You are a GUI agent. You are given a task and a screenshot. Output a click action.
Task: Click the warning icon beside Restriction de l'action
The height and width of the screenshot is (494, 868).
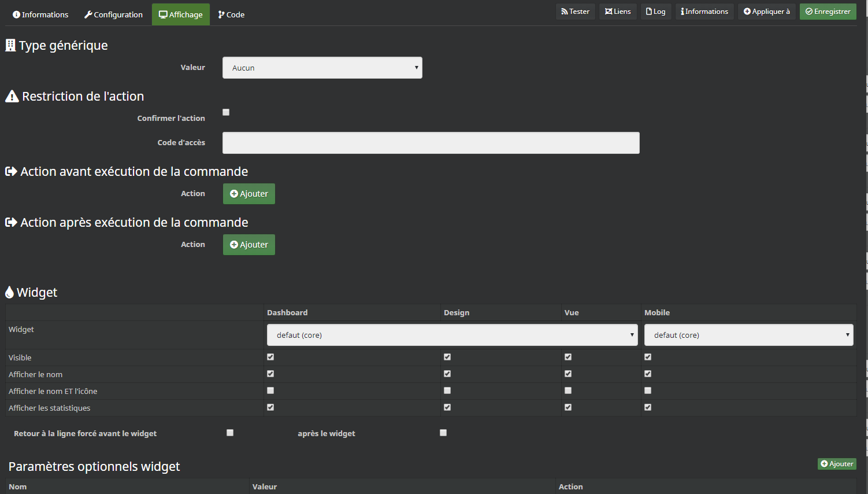click(x=12, y=96)
